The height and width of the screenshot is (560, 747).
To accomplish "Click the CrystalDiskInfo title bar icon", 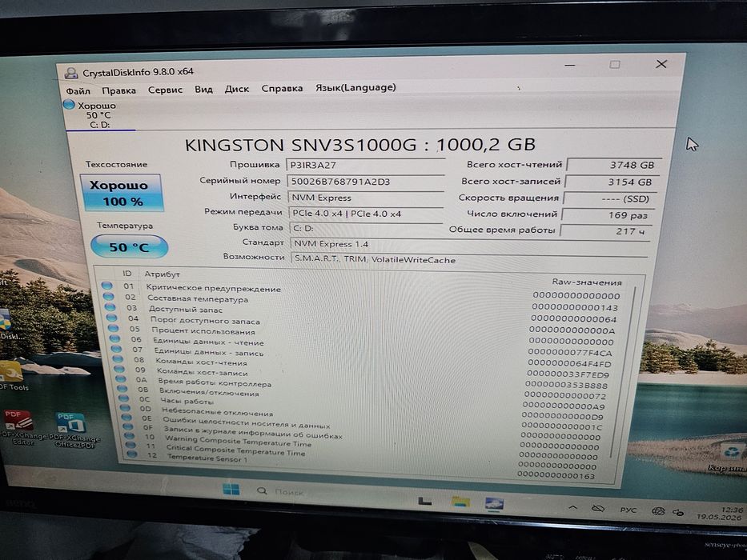I will [x=71, y=73].
